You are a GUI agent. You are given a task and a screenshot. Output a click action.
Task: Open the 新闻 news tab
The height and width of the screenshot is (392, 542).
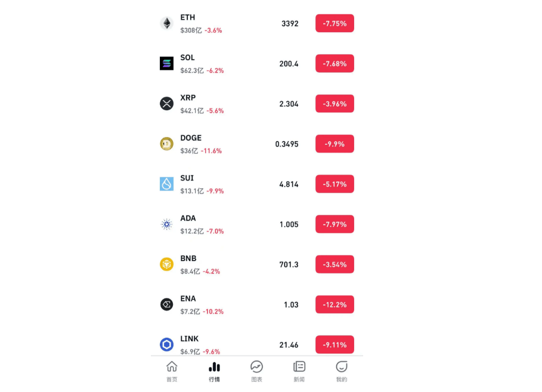click(299, 371)
